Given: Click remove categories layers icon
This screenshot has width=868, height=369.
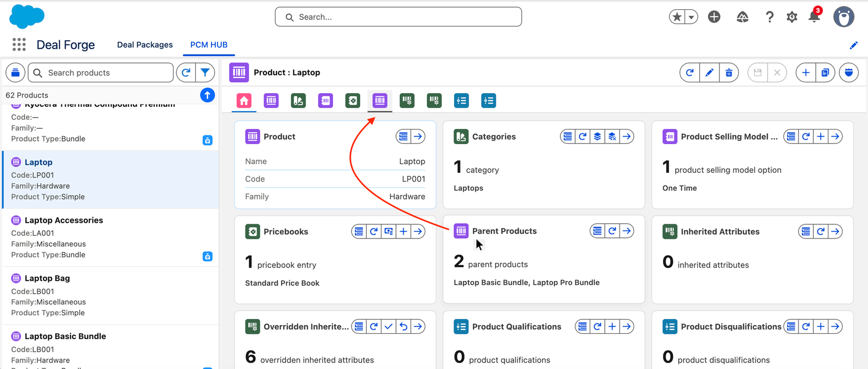Looking at the screenshot, I should [612, 137].
